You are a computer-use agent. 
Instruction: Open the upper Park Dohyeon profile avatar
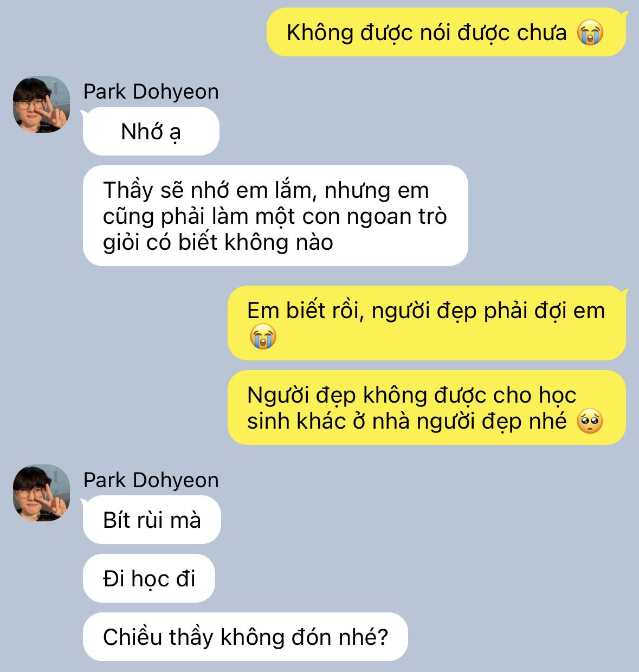(x=41, y=104)
